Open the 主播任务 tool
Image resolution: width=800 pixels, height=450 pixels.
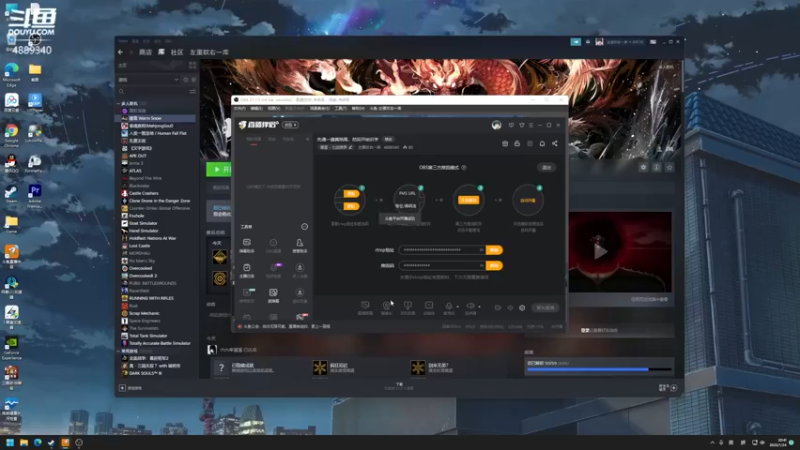[x=247, y=270]
